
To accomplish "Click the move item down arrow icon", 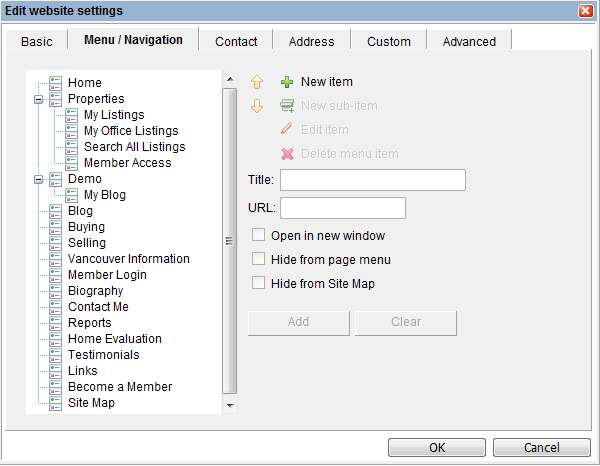I will click(257, 106).
